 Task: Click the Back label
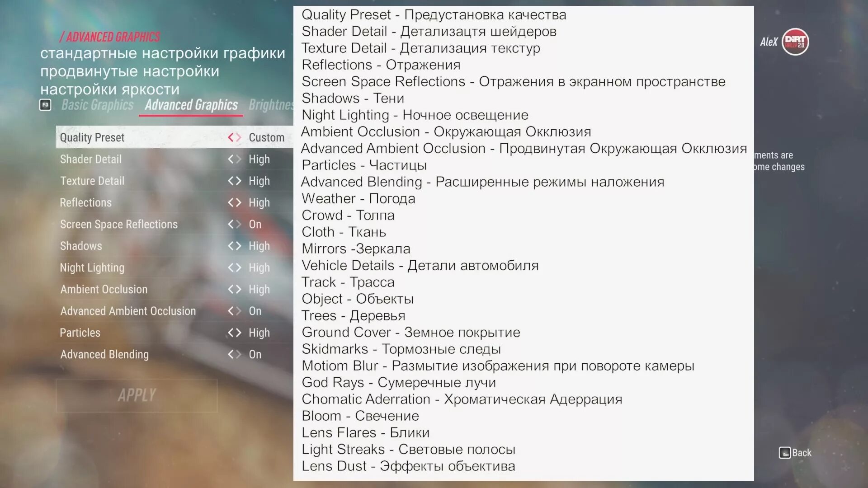(801, 453)
